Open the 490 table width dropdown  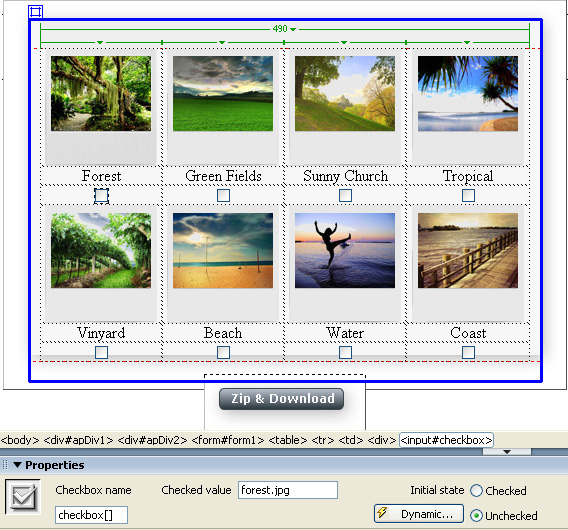pyautogui.click(x=293, y=29)
